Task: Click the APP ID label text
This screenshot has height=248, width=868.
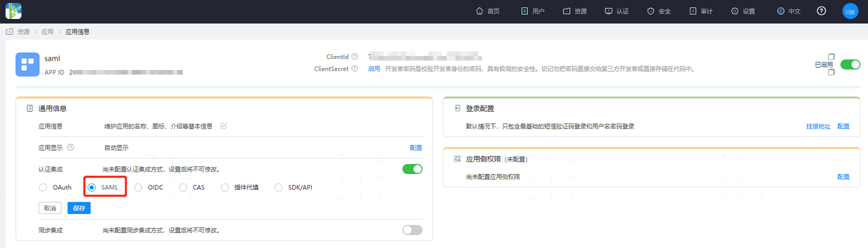Action: (54, 73)
